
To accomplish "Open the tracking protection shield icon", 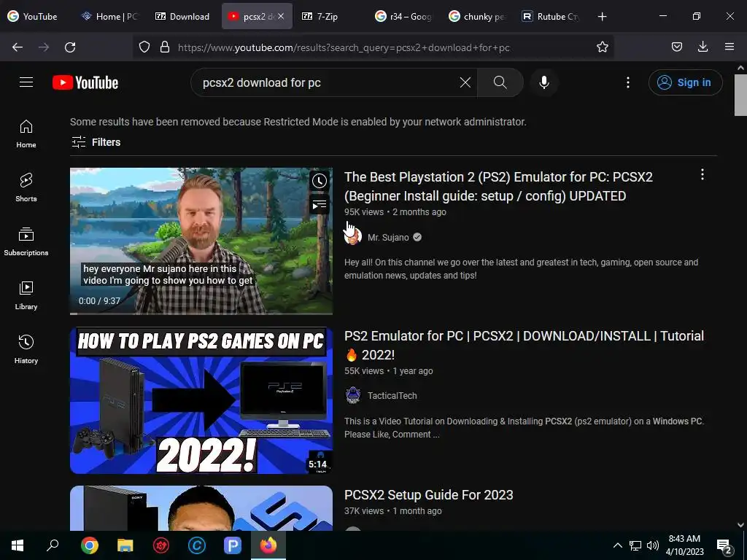I will 144,47.
